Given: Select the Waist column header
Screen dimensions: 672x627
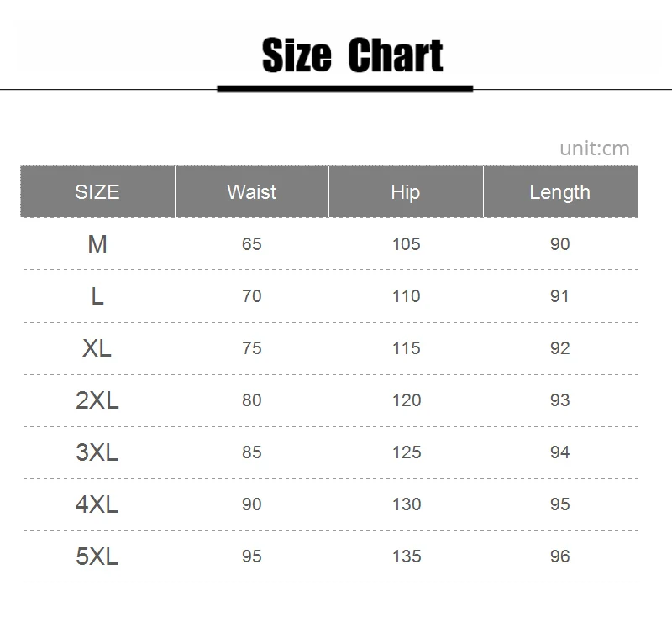Looking at the screenshot, I should [x=251, y=192].
